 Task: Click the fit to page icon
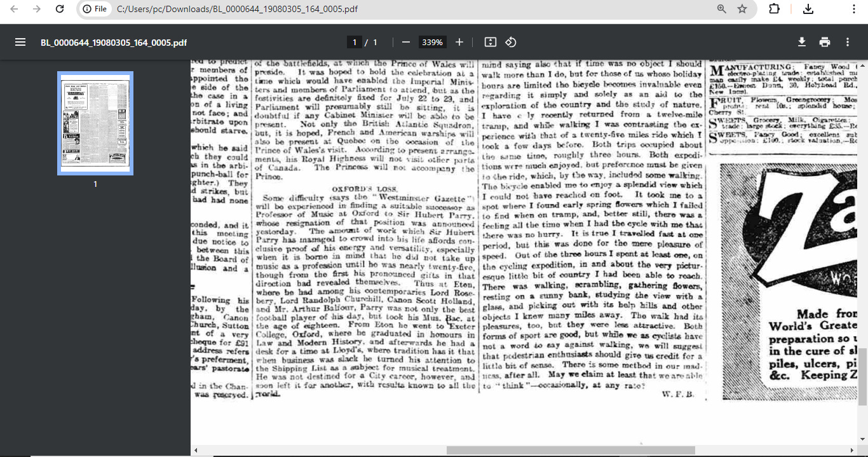[490, 42]
